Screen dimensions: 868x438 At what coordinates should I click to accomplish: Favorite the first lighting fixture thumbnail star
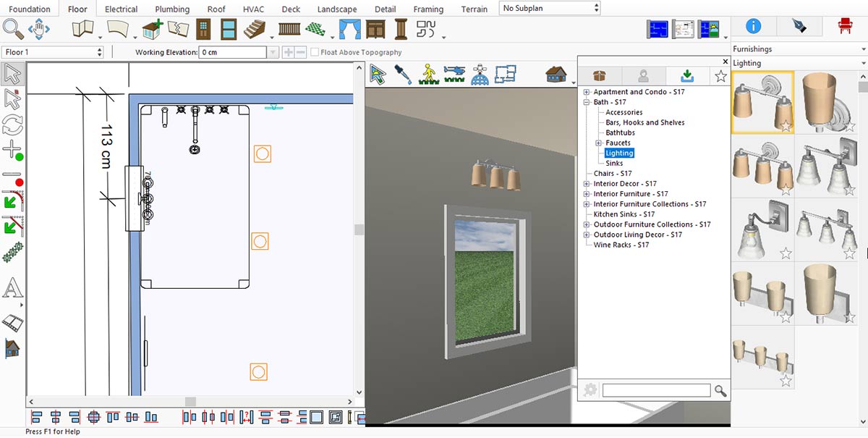[785, 126]
